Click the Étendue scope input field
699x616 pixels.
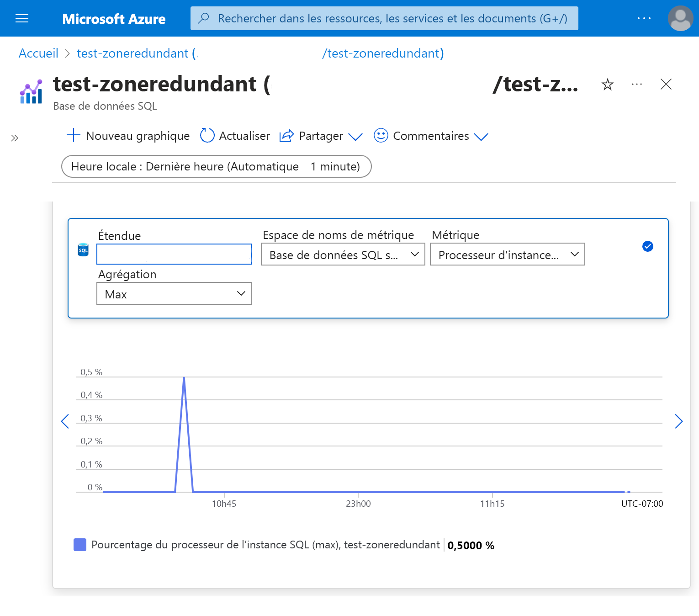(x=174, y=254)
